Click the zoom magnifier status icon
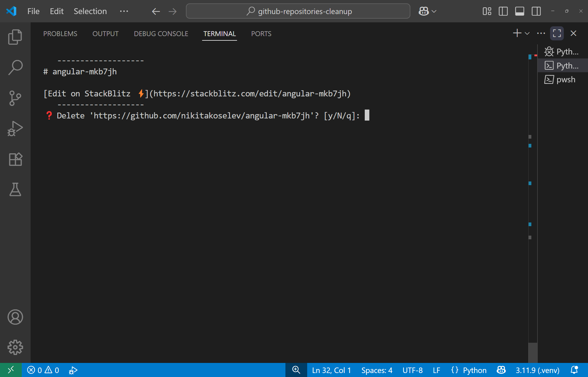This screenshot has width=588, height=377. pyautogui.click(x=296, y=370)
